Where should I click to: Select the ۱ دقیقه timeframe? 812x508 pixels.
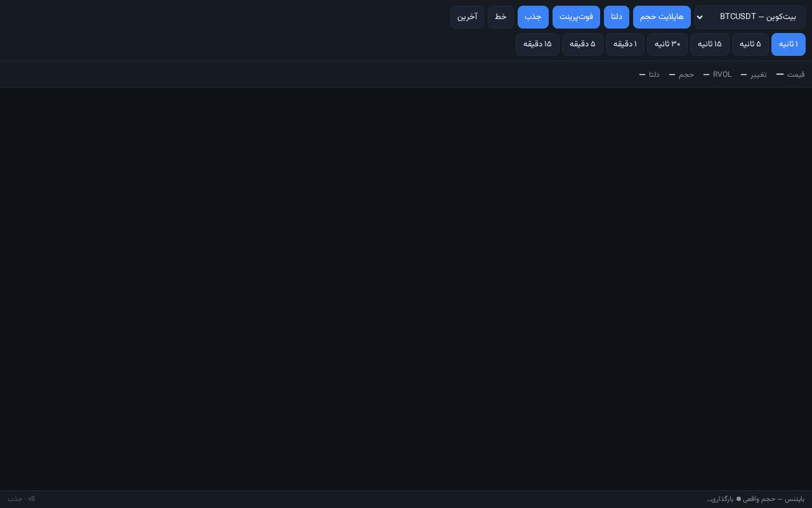[625, 44]
